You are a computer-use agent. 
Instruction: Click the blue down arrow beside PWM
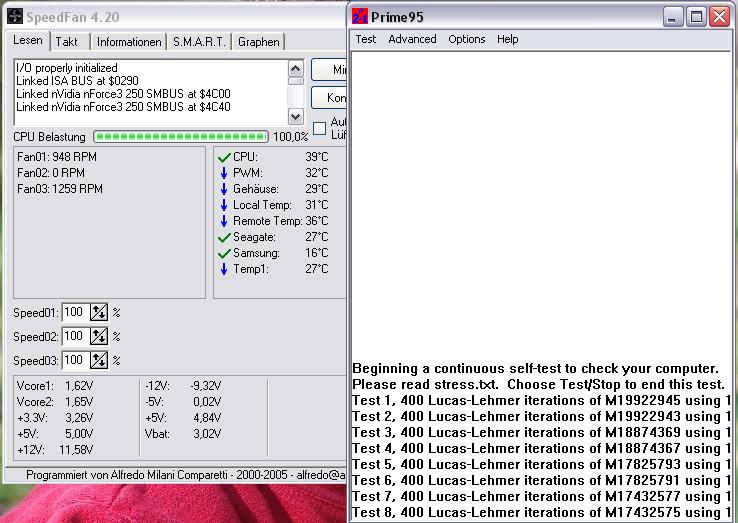coord(224,173)
